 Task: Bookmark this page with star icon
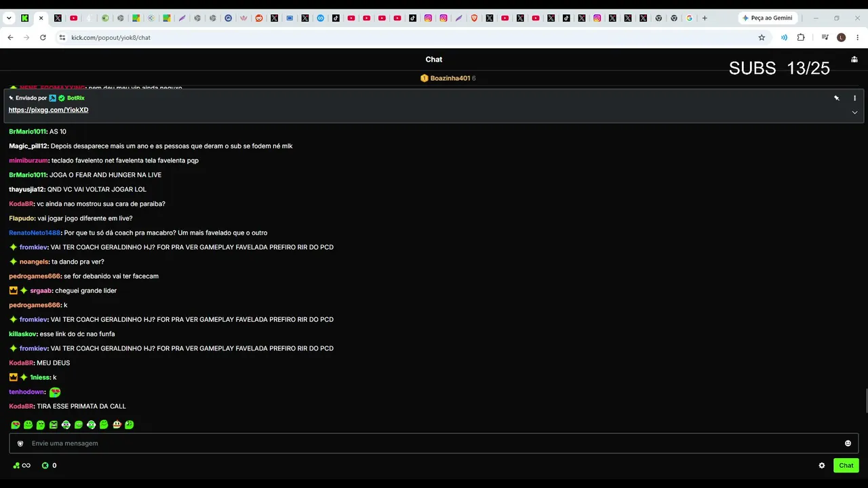pos(762,37)
